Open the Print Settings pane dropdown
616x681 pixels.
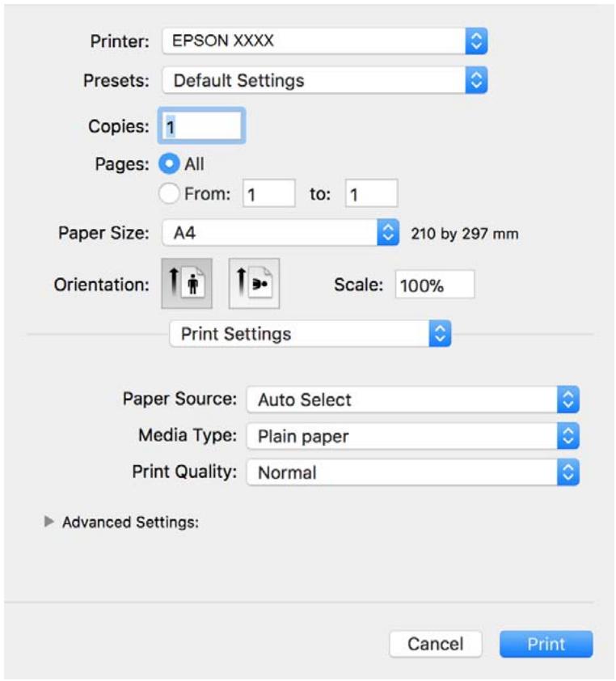click(x=310, y=334)
